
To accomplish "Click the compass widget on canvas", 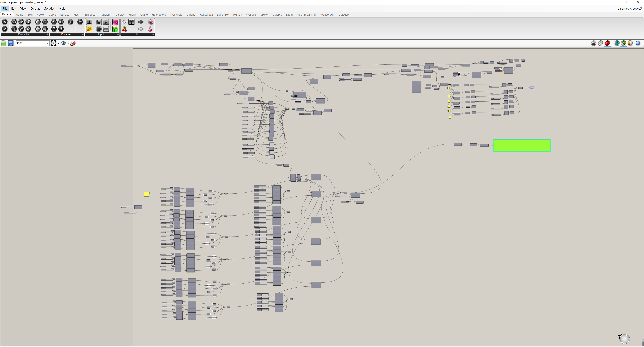I will tap(624, 339).
